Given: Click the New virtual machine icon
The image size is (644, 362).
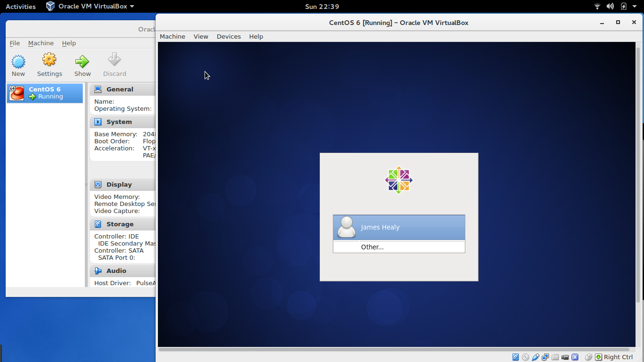Looking at the screenshot, I should click(18, 61).
